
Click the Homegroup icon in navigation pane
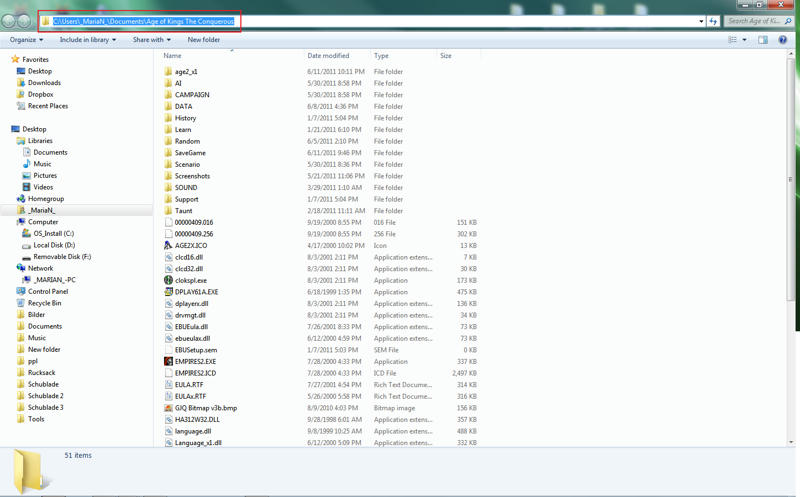pyautogui.click(x=21, y=199)
